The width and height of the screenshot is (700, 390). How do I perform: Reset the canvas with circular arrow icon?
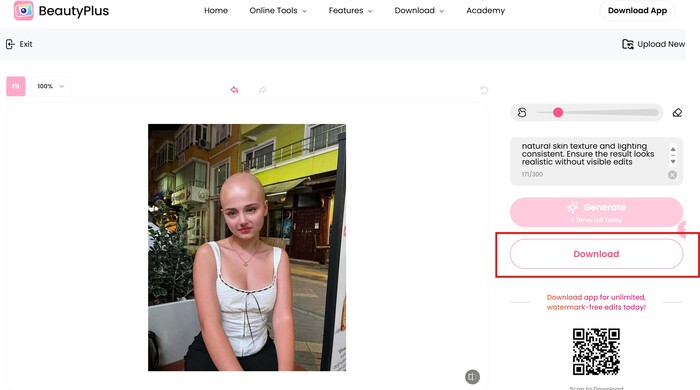pyautogui.click(x=484, y=90)
